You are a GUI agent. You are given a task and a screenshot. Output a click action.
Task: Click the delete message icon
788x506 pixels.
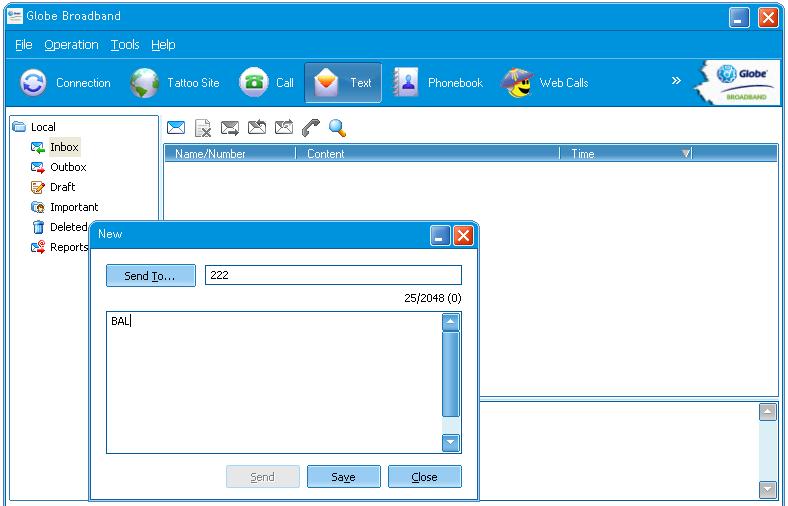203,128
